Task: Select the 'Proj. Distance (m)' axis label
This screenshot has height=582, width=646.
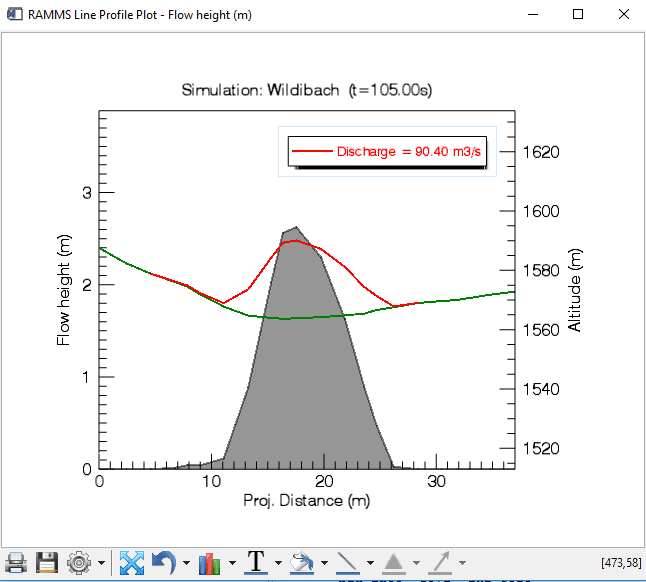Action: tap(307, 500)
